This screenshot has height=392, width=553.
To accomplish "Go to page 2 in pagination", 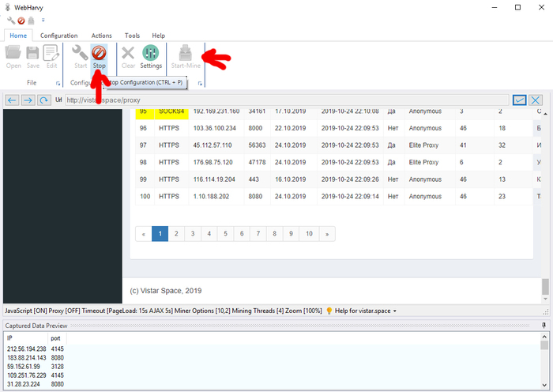I will 174,234.
